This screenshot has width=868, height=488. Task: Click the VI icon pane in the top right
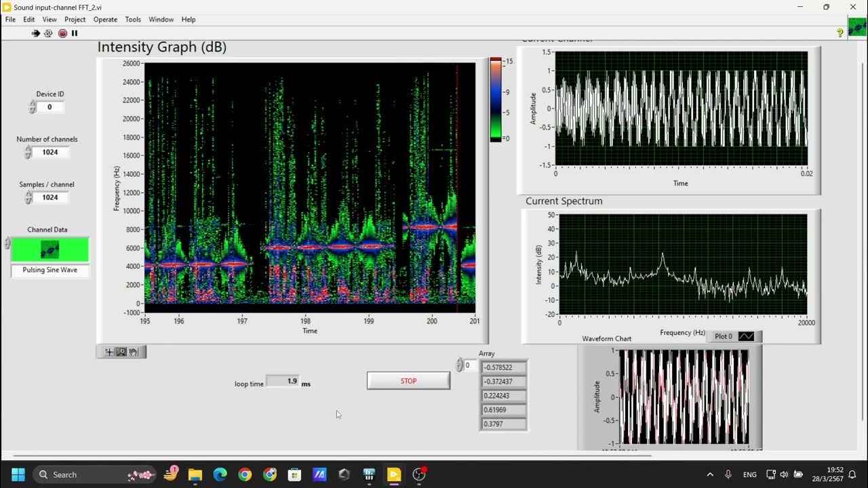point(857,27)
